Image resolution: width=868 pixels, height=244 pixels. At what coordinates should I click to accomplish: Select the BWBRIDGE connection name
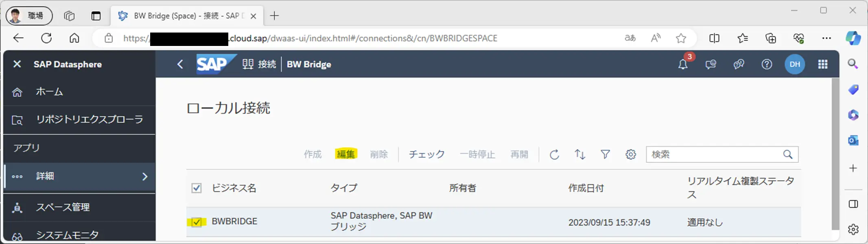click(x=234, y=222)
